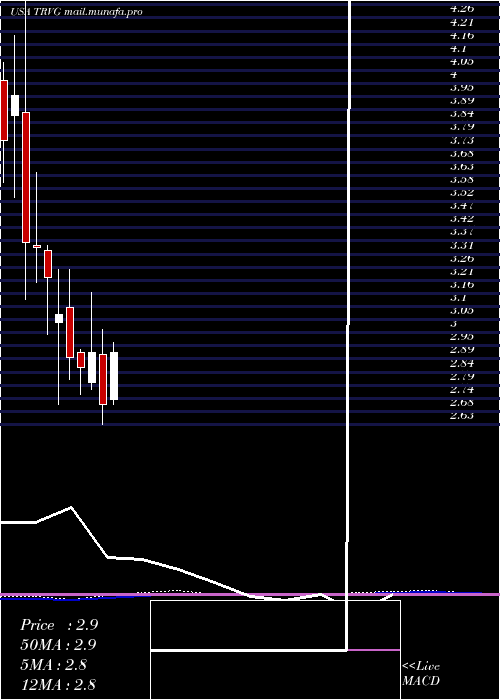Screen dimensions: 500x700
Task: Click the 3.95 price axis label
Action: pyautogui.click(x=462, y=88)
